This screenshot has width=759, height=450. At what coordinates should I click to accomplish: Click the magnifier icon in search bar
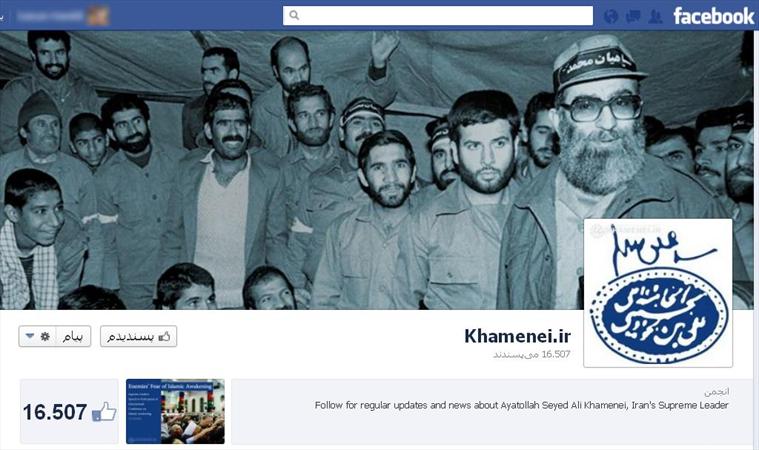294,15
